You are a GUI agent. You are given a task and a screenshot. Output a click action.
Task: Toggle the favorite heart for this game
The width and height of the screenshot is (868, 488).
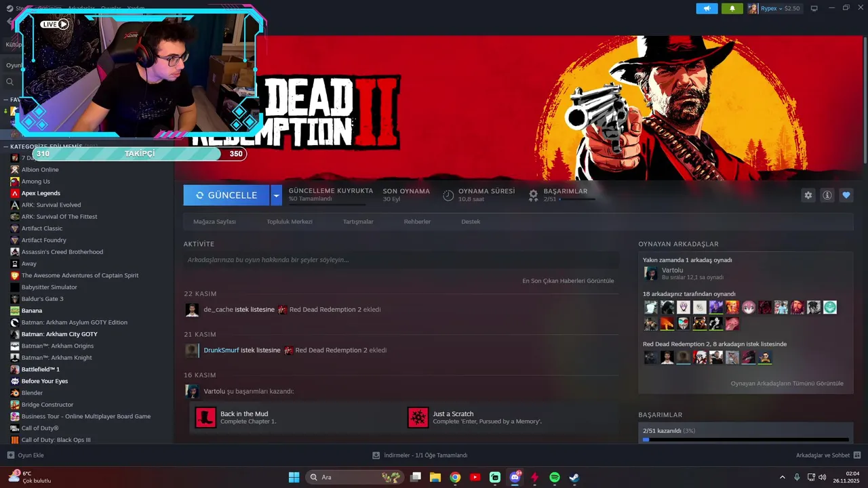pos(846,195)
